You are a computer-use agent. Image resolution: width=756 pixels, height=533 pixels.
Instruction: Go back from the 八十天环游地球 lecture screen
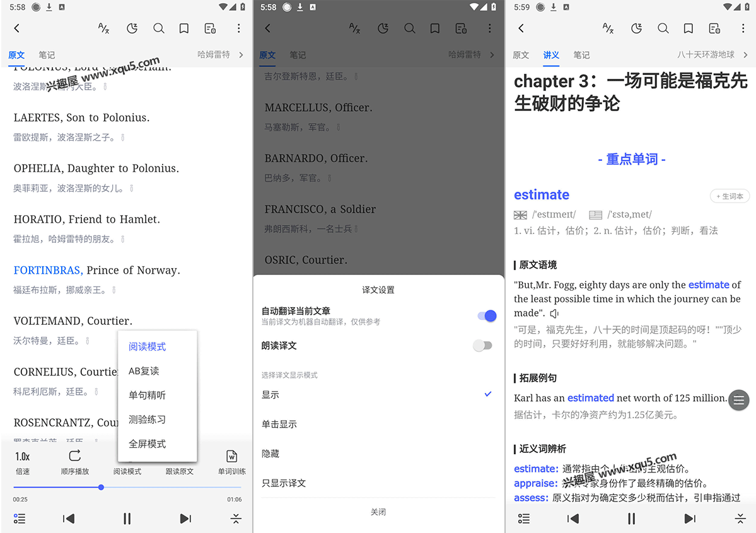521,28
